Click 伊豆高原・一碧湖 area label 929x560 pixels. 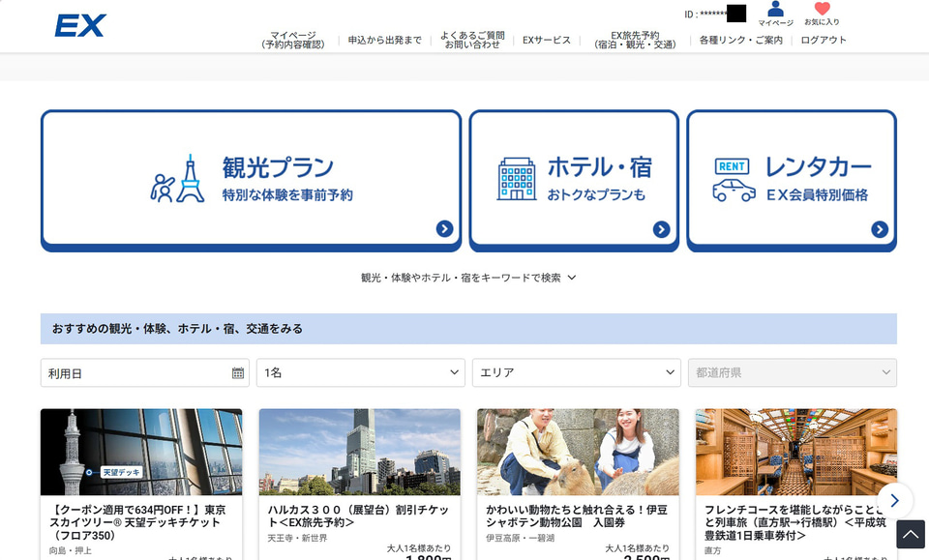521,538
